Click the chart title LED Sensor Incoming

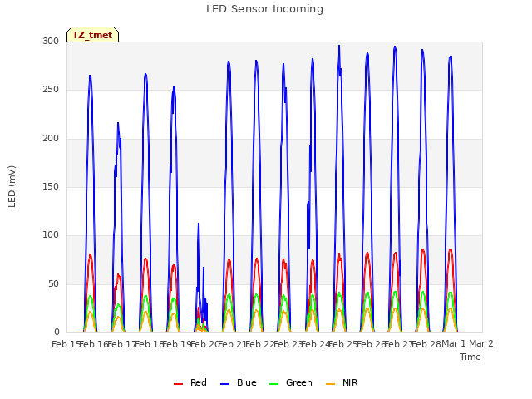[264, 9]
